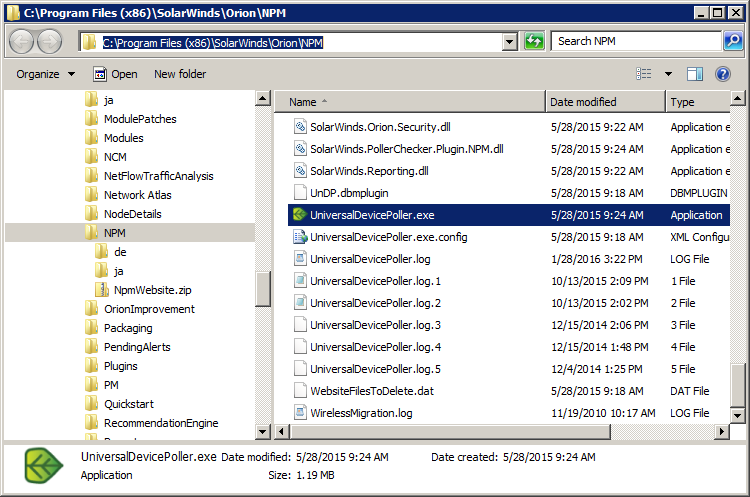Image resolution: width=750 pixels, height=497 pixels.
Task: Sort by the Type column header
Action: click(x=697, y=102)
